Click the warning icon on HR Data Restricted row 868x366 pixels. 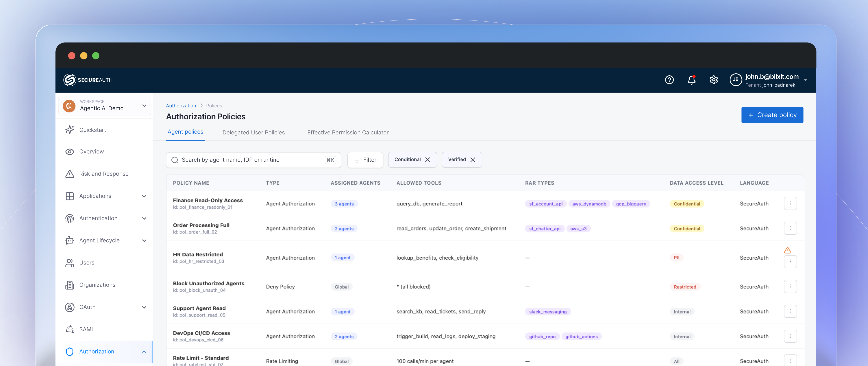click(x=788, y=250)
